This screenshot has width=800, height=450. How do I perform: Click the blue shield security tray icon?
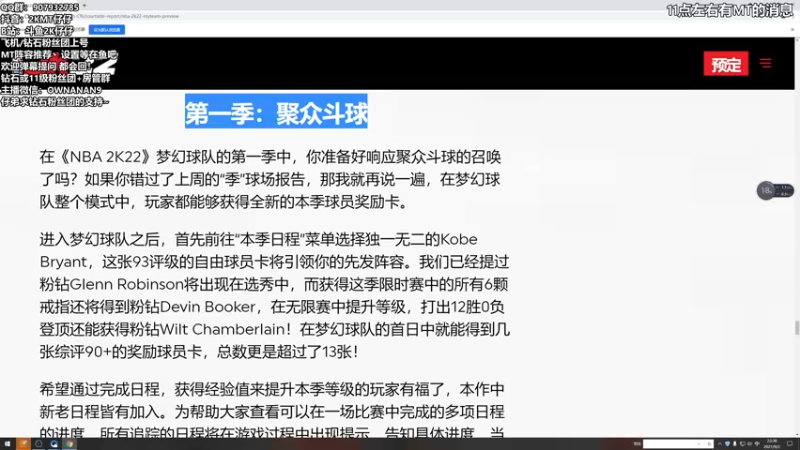coord(728,444)
